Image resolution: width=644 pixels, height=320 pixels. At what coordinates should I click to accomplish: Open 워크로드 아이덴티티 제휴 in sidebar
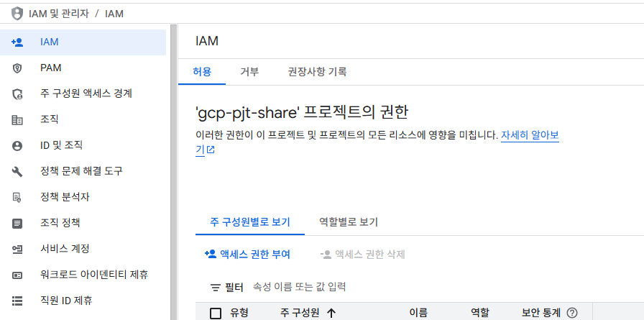point(83,275)
